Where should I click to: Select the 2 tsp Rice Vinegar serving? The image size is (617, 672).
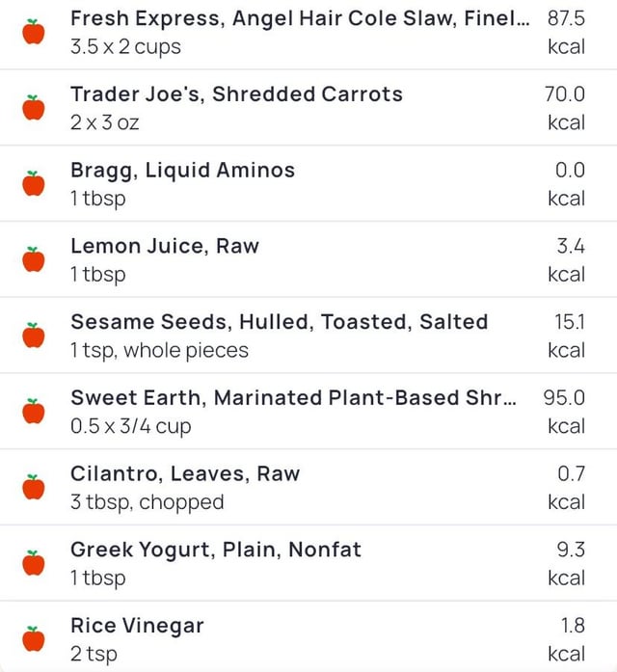tap(94, 654)
